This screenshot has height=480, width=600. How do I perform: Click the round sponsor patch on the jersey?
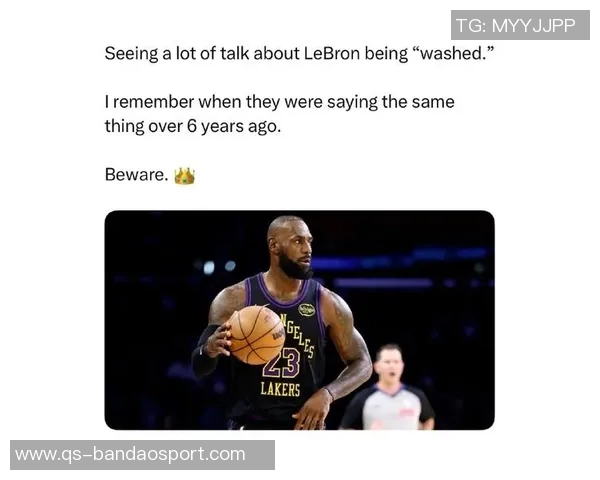307,310
